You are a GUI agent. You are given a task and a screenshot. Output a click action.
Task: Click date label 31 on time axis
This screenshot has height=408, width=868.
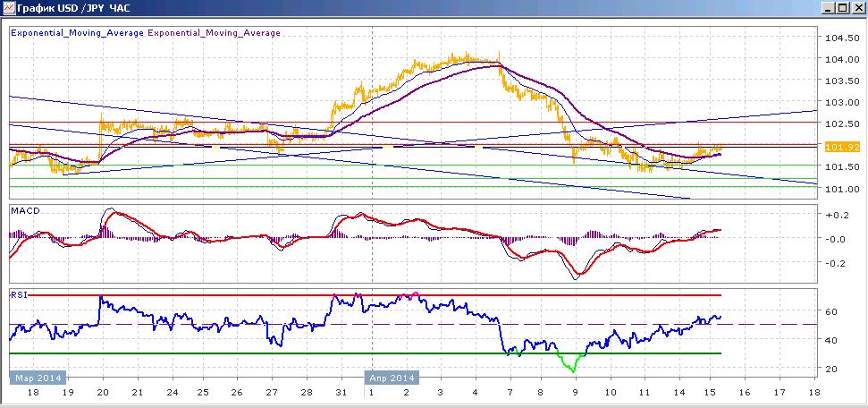click(x=341, y=393)
